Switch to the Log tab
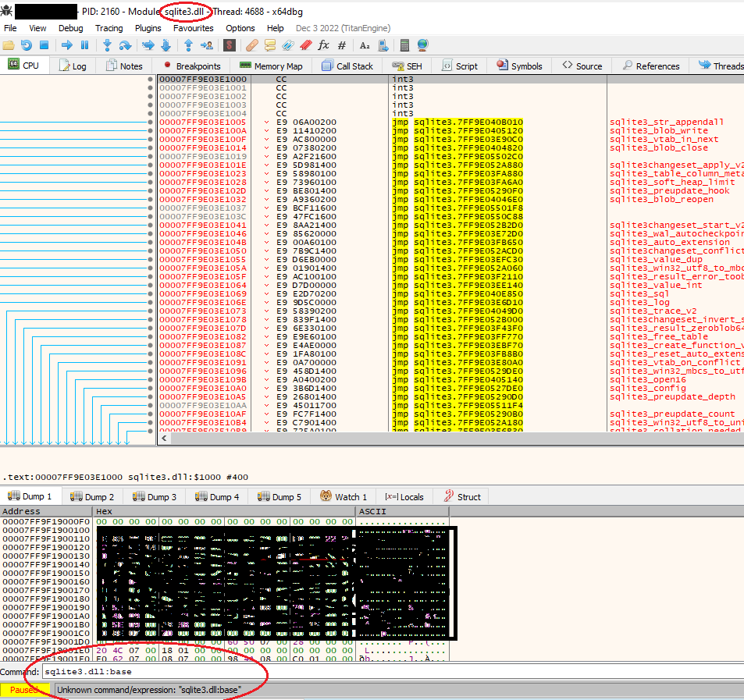The image size is (744, 700). 73,66
